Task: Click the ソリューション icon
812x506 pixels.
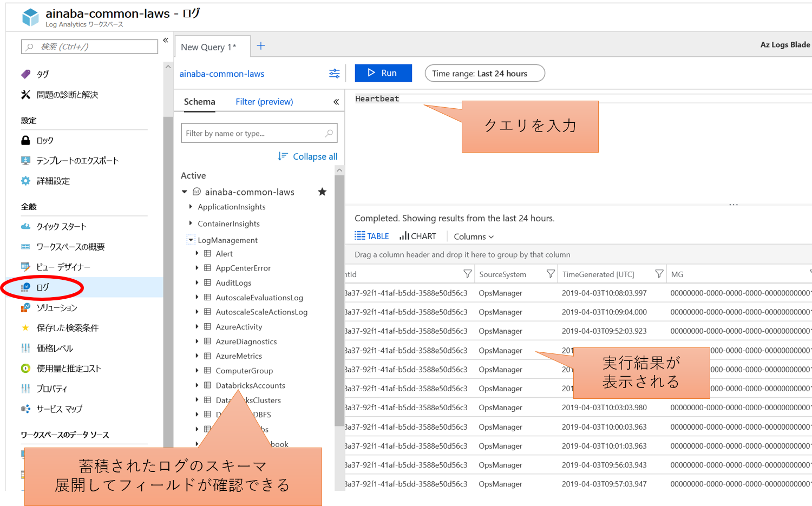Action: (25, 307)
